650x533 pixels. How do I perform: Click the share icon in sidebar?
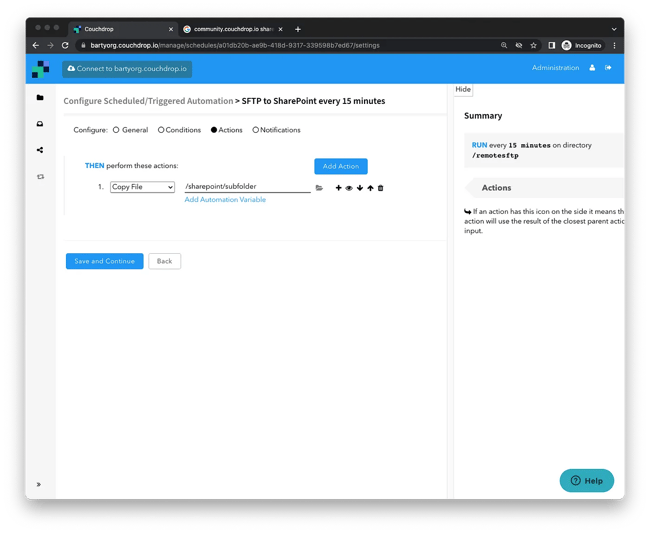click(x=40, y=150)
